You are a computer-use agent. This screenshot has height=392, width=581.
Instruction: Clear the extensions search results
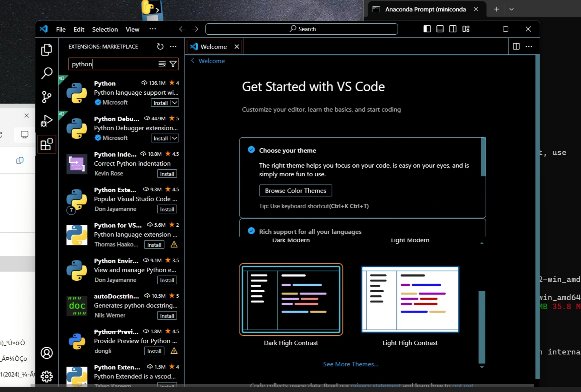(162, 64)
